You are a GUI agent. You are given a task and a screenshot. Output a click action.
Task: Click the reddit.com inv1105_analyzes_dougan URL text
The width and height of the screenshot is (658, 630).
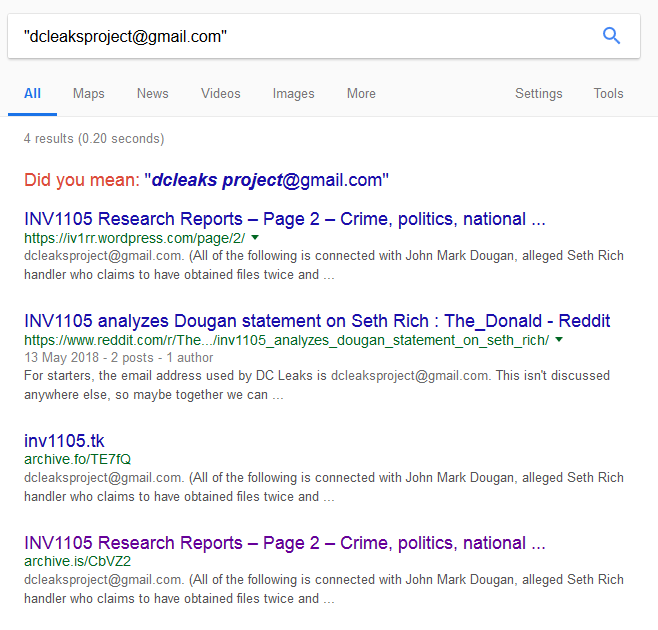click(287, 340)
